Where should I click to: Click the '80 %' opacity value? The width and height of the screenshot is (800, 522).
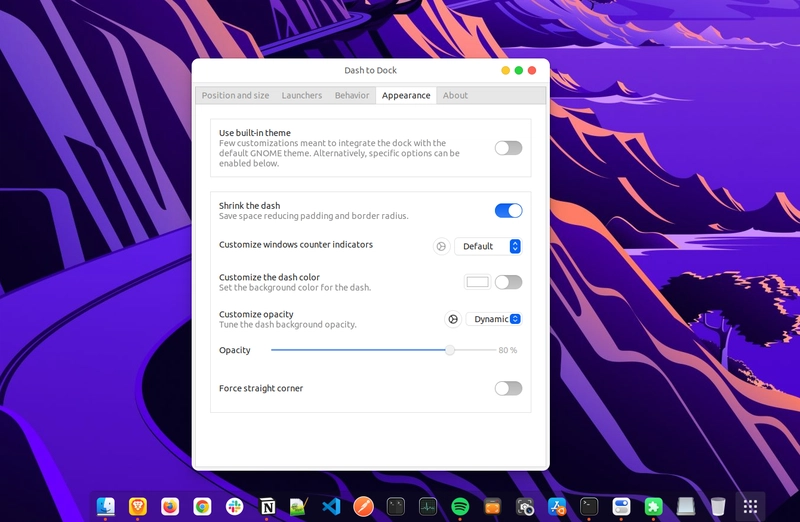point(508,350)
